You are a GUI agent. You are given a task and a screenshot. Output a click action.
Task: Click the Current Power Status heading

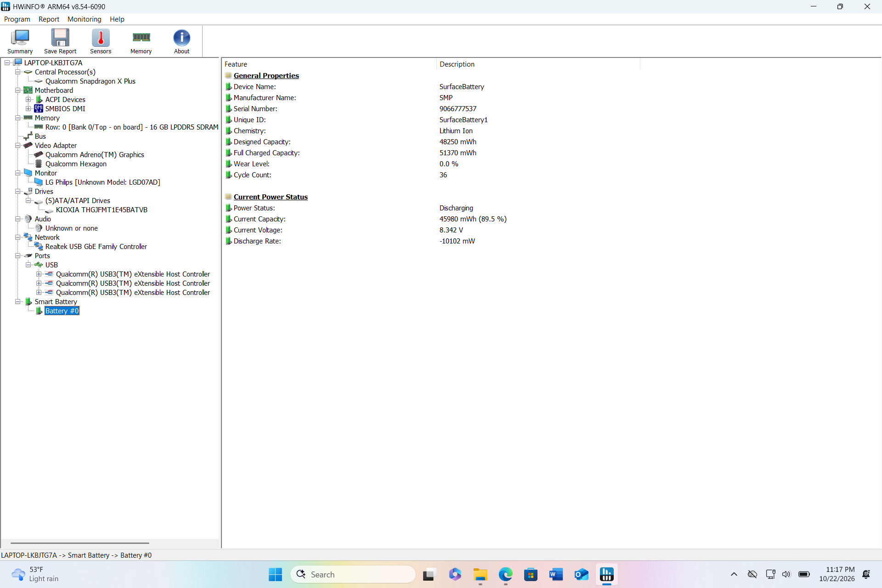[271, 197]
